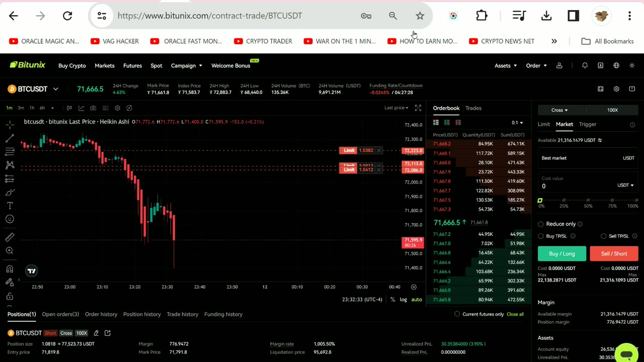Open the layout grid icon
Viewport: 644px width, 362px height.
click(x=600, y=89)
